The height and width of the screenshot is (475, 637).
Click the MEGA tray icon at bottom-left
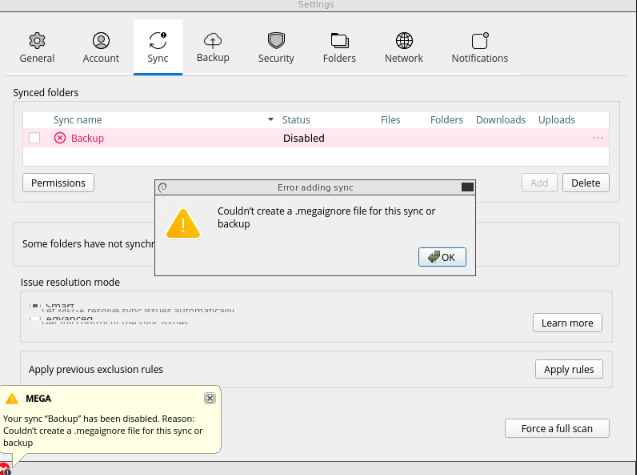click(5, 469)
